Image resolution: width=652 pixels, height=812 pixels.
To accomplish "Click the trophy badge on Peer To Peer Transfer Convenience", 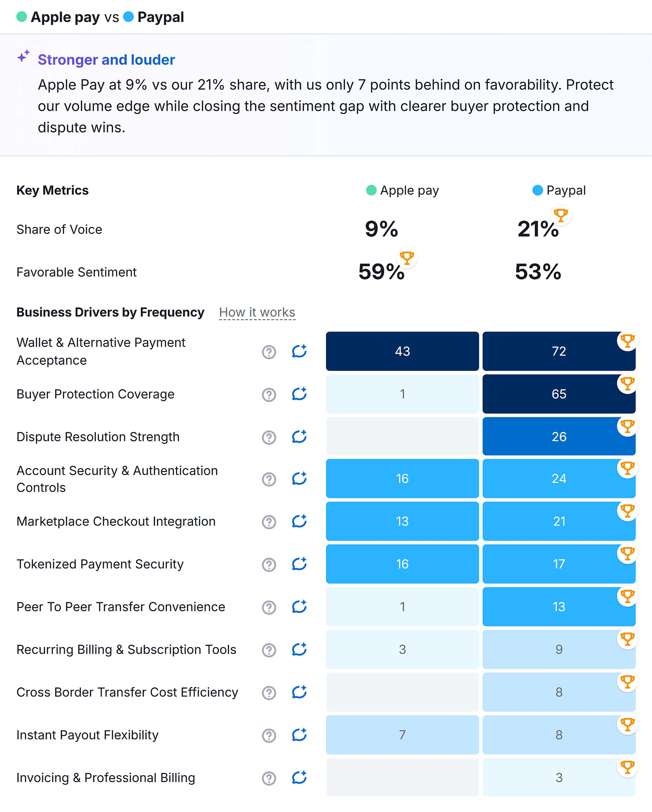I will [x=627, y=596].
